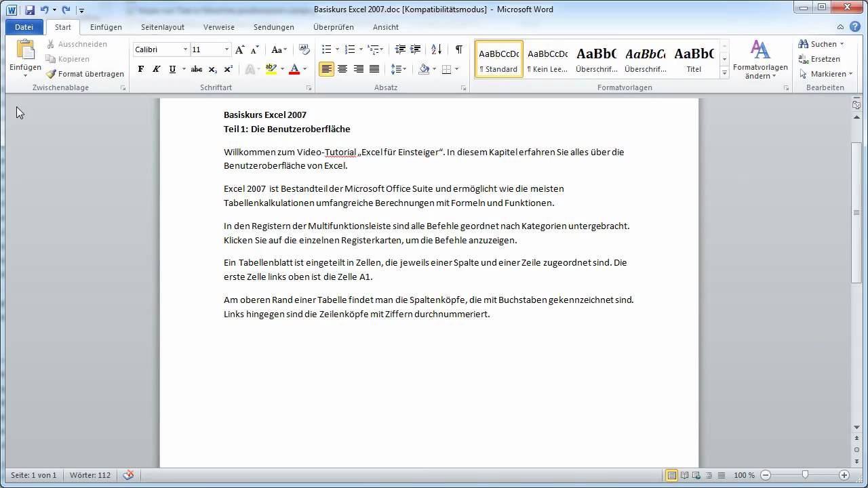
Task: Center the paragraph text
Action: [342, 69]
